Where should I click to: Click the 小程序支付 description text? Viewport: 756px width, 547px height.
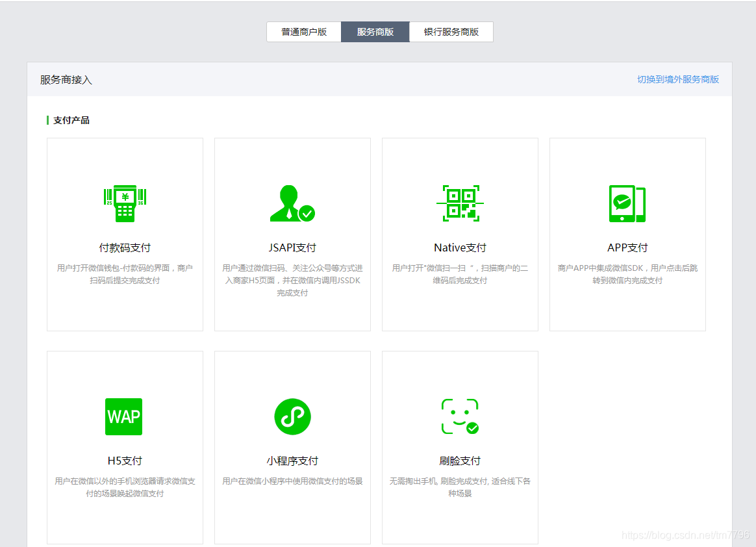click(x=292, y=481)
